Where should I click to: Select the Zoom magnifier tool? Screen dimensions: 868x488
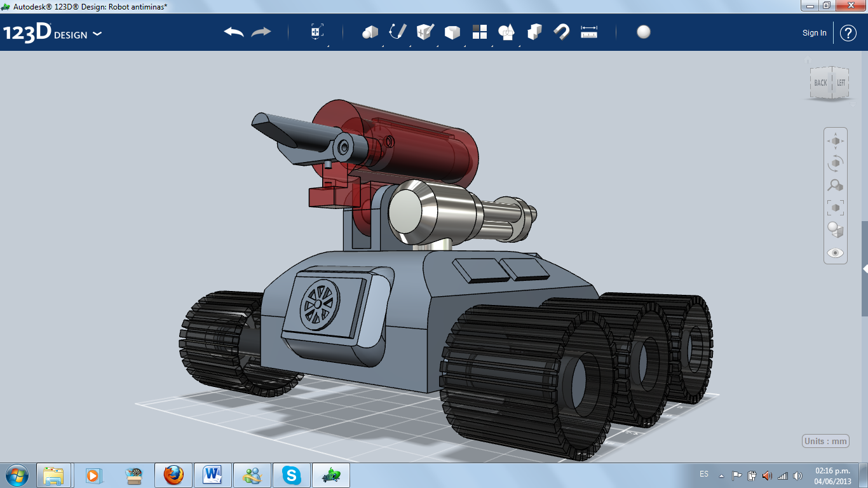pyautogui.click(x=836, y=185)
